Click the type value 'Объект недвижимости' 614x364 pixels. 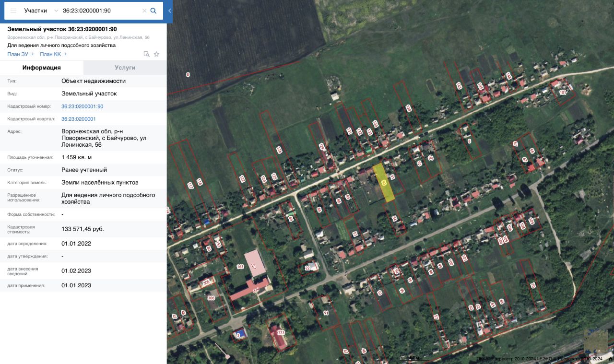click(x=94, y=81)
